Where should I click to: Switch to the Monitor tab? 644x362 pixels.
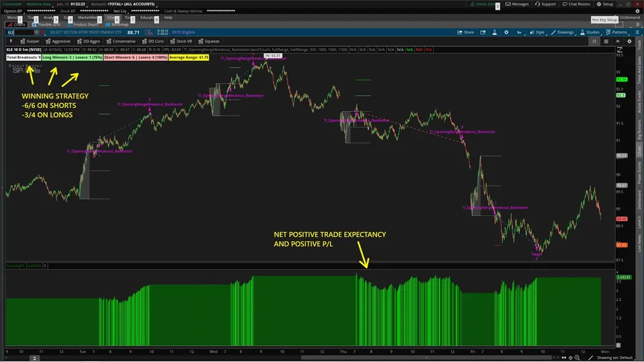12,17
